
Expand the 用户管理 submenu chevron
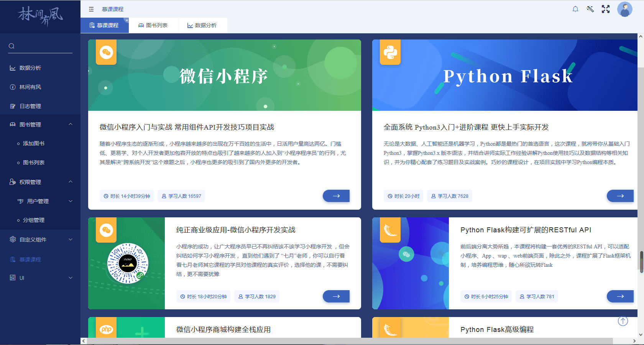tap(71, 201)
